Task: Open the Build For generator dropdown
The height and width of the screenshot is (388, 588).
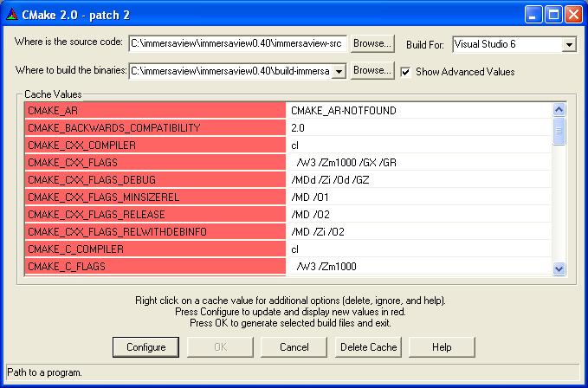Action: coord(569,45)
